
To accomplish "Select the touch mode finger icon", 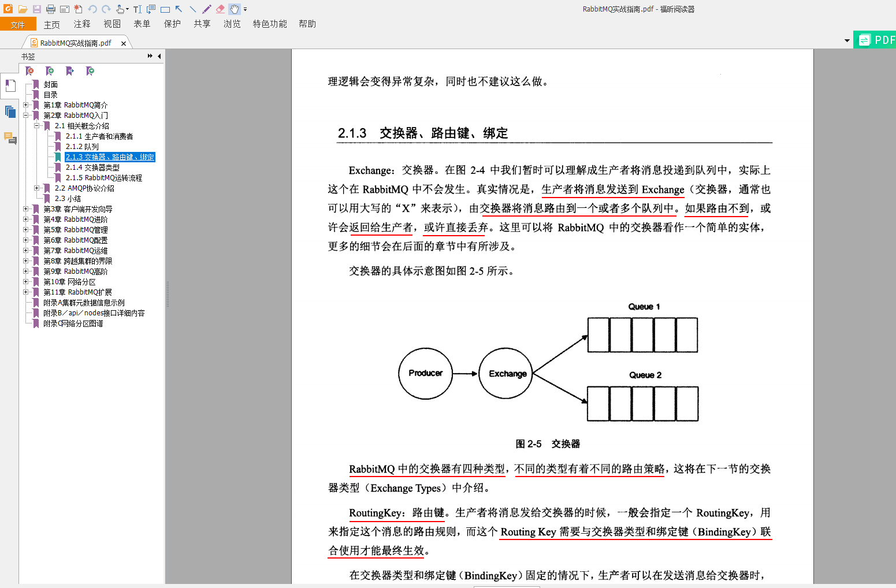I will pyautogui.click(x=120, y=9).
